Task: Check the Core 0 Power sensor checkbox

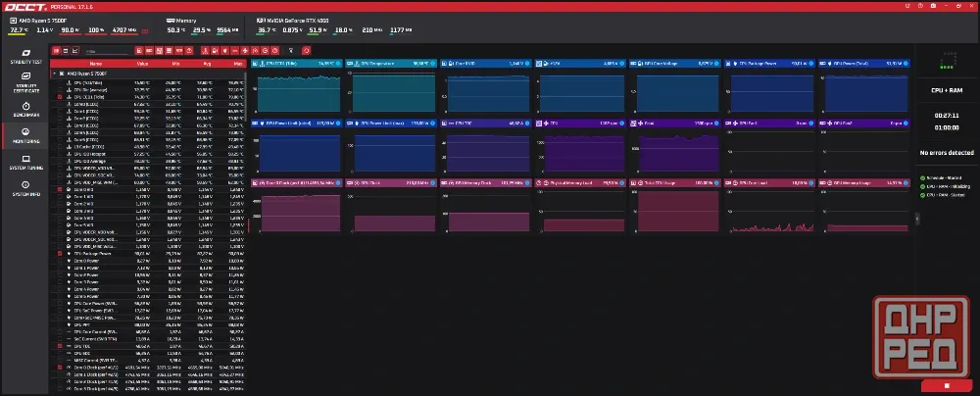Action: pos(60,261)
